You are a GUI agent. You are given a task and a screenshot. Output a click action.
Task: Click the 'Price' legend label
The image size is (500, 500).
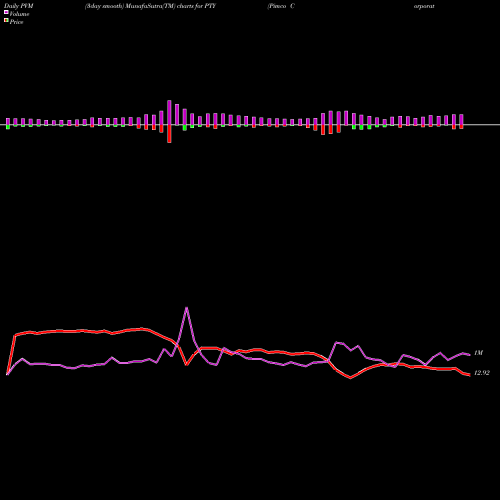coord(16,22)
